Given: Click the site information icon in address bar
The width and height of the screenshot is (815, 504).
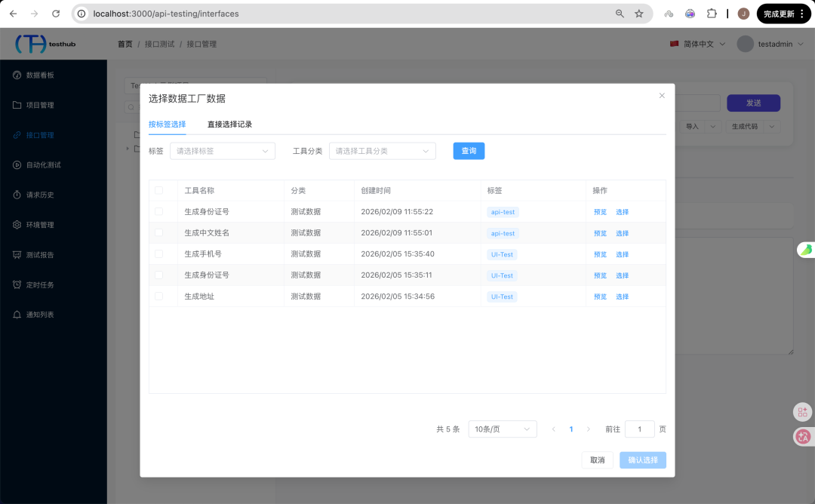Looking at the screenshot, I should (81, 14).
